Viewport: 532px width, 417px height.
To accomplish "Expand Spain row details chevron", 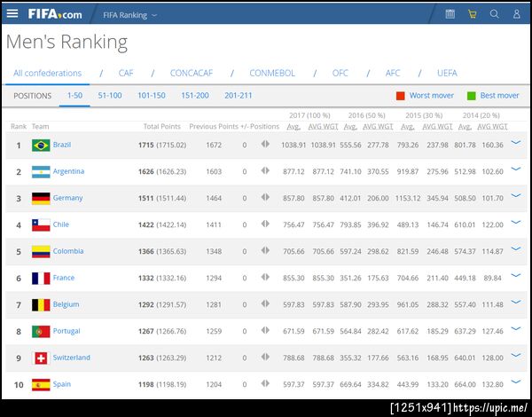I will (x=516, y=382).
